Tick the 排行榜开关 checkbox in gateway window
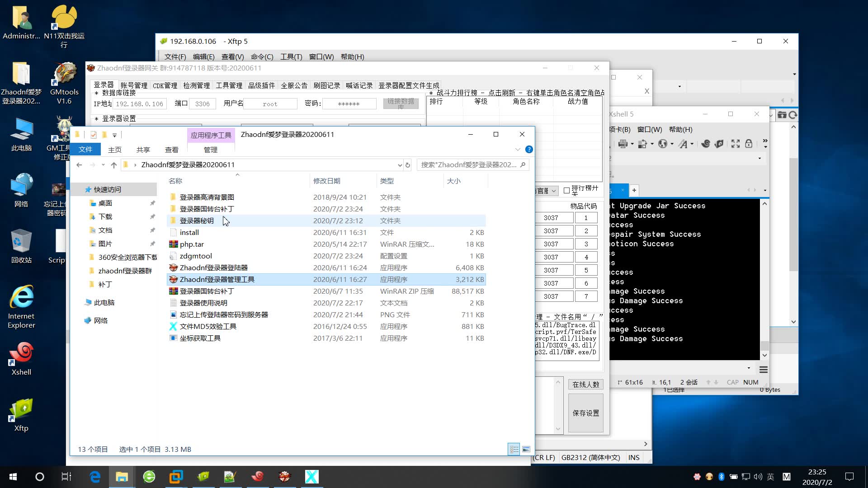Viewport: 868px width, 488px height. click(x=566, y=191)
